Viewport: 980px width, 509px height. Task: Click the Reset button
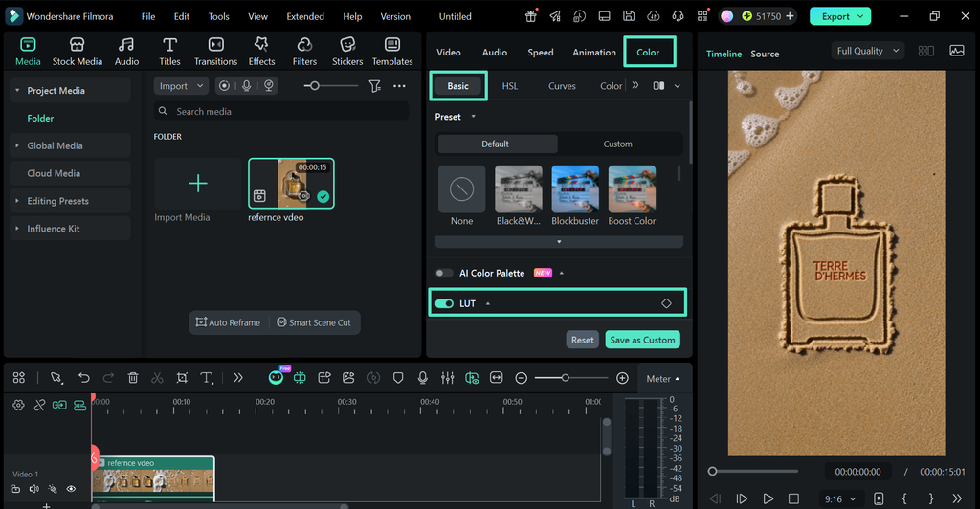pyautogui.click(x=583, y=340)
